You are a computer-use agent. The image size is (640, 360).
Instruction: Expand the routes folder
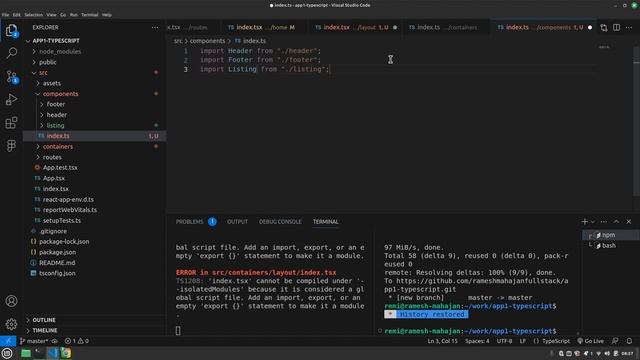pyautogui.click(x=52, y=157)
